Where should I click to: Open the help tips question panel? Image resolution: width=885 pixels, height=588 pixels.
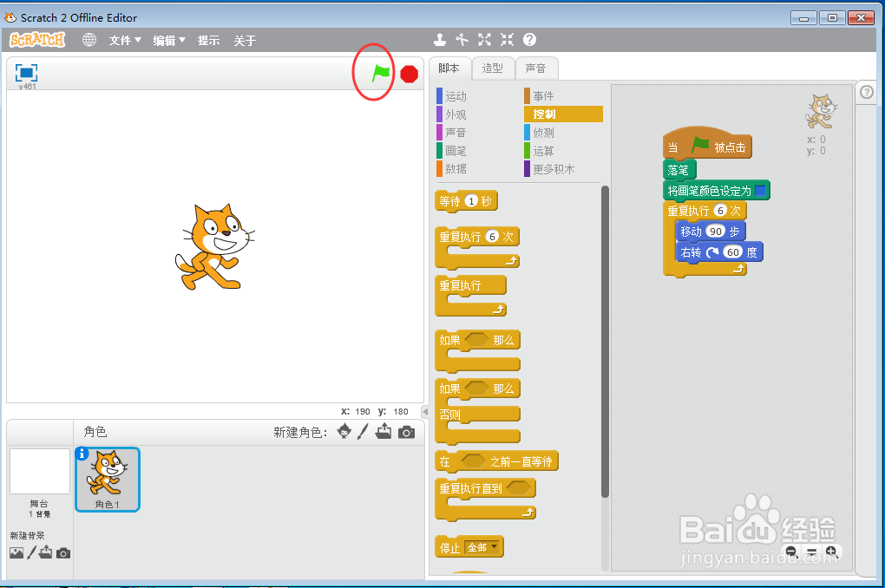[867, 92]
